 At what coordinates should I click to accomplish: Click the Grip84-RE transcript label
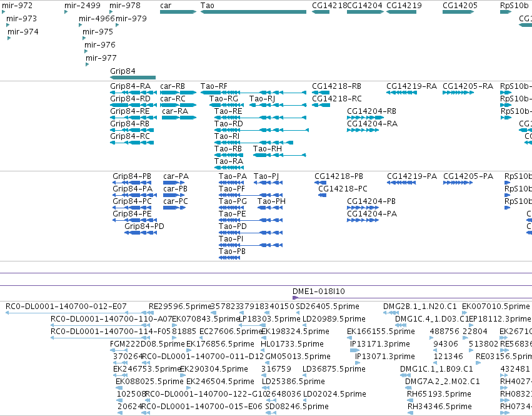(130, 111)
